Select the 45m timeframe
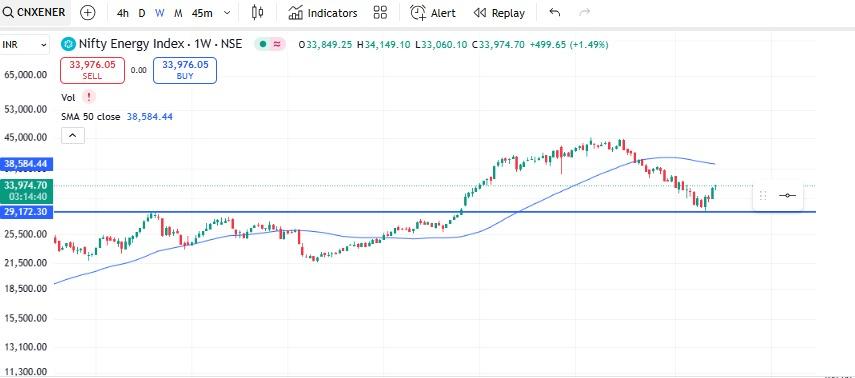The width and height of the screenshot is (855, 378). pos(202,13)
